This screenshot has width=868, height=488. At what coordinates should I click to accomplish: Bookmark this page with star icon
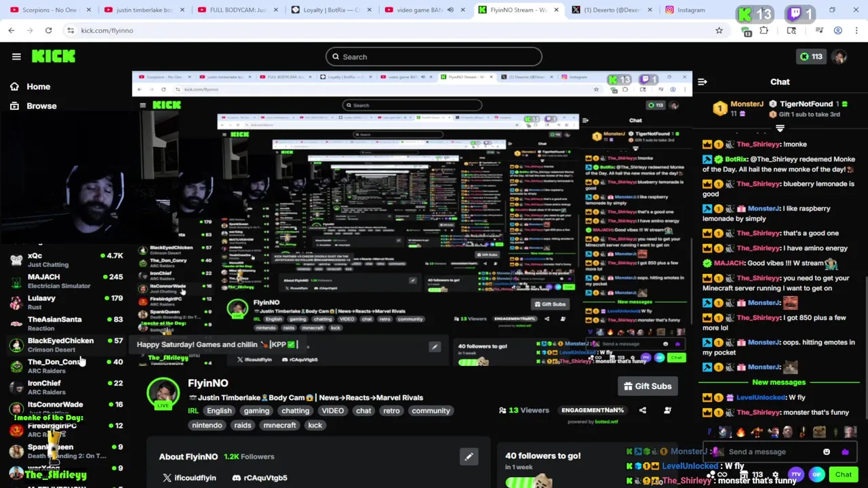(x=719, y=30)
